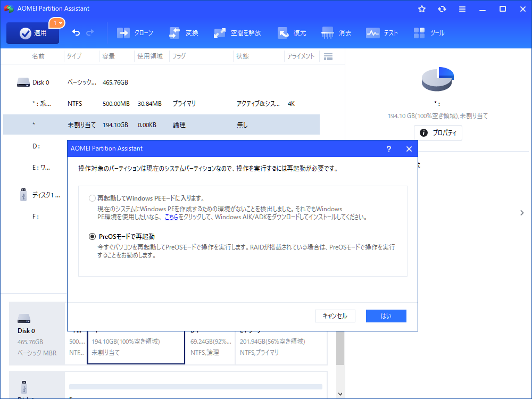Select the 500.00MB NTFS system partition row
This screenshot has height=399, width=532.
click(x=162, y=104)
